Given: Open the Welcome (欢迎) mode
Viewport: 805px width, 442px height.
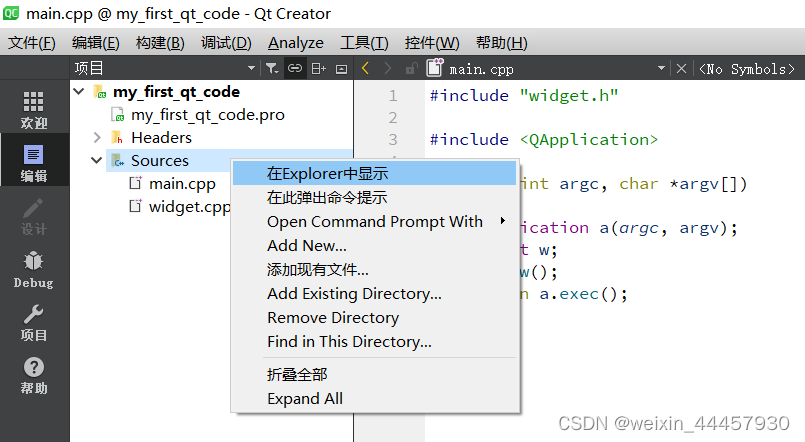Looking at the screenshot, I should pyautogui.click(x=34, y=108).
